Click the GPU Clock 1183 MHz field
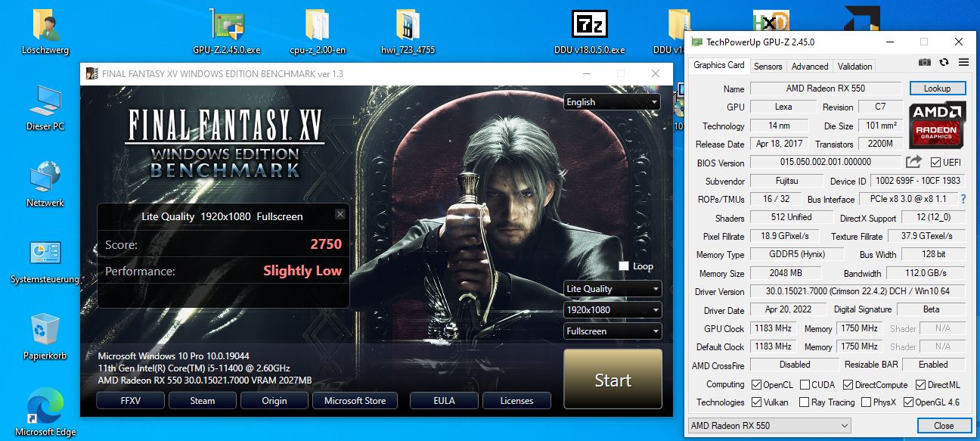 tap(773, 328)
